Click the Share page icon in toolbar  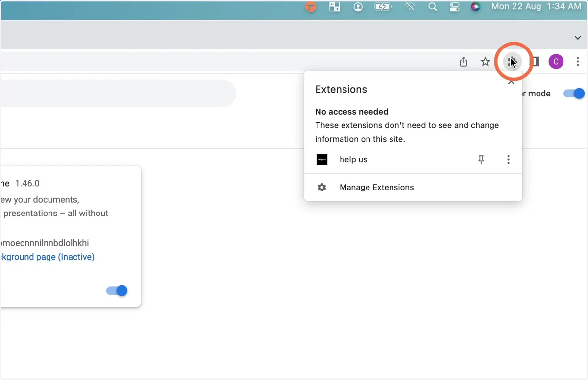(x=464, y=62)
